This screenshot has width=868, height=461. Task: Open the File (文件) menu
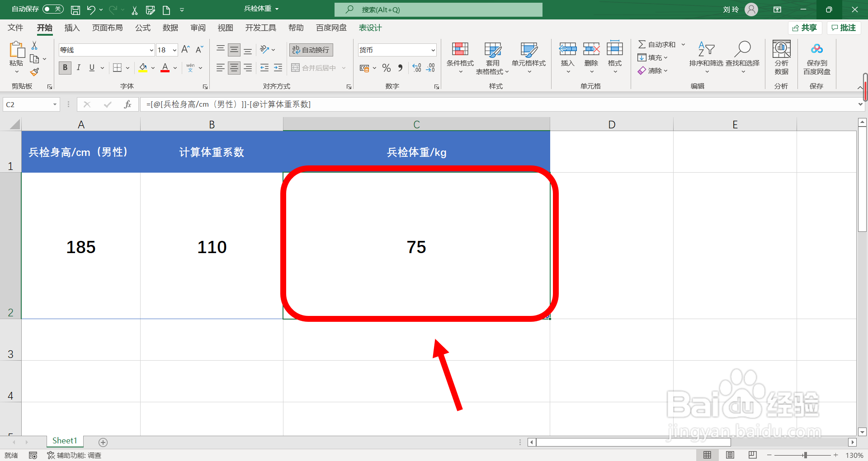(x=15, y=28)
